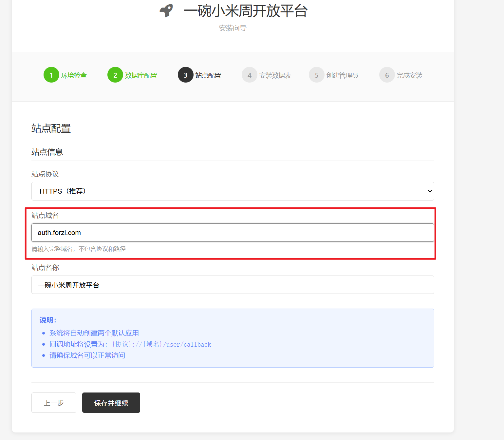
Task: Select step 1 环境检查 circle icon
Action: [51, 75]
